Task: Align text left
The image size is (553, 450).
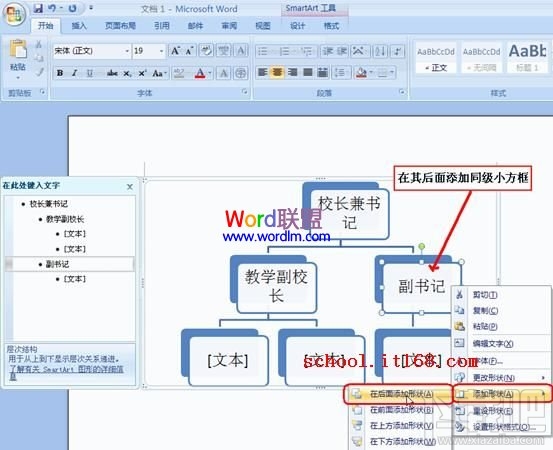Action: point(262,73)
